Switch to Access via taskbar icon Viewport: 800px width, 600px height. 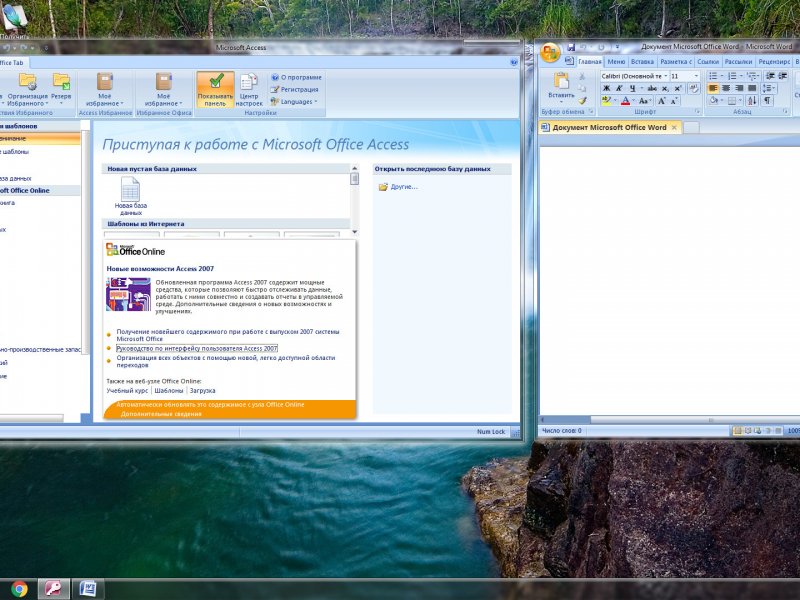(x=54, y=589)
